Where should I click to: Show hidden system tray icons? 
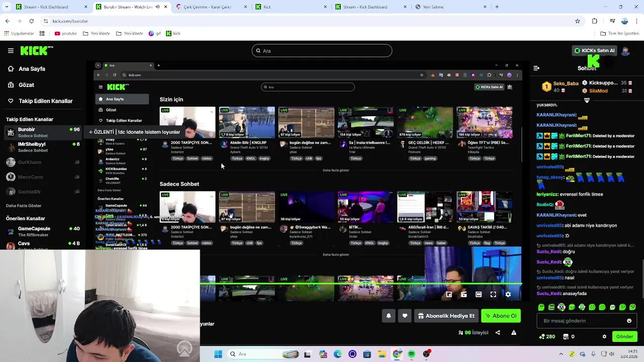561,354
